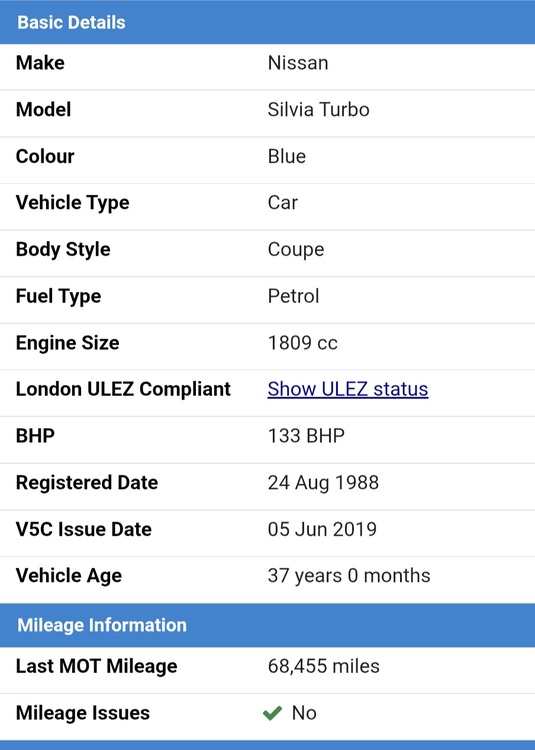Image resolution: width=535 pixels, height=750 pixels.
Task: Select the Mileage Information section header
Action: tap(267, 625)
